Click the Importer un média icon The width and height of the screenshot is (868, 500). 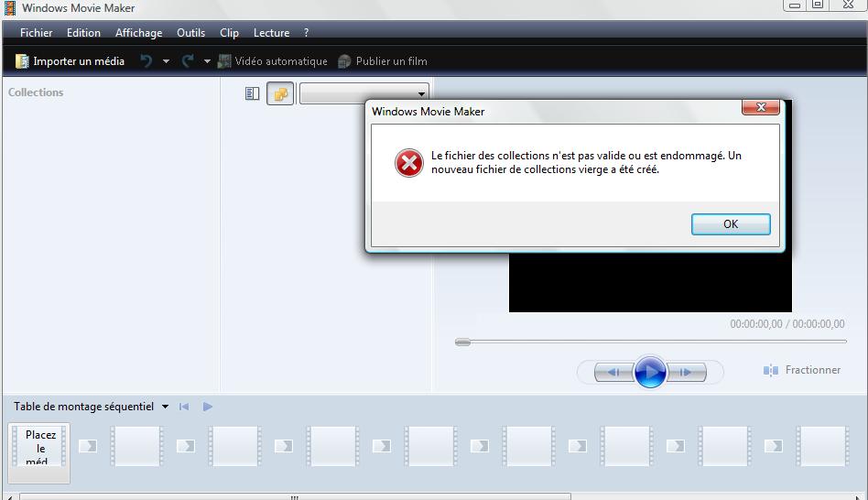point(23,61)
